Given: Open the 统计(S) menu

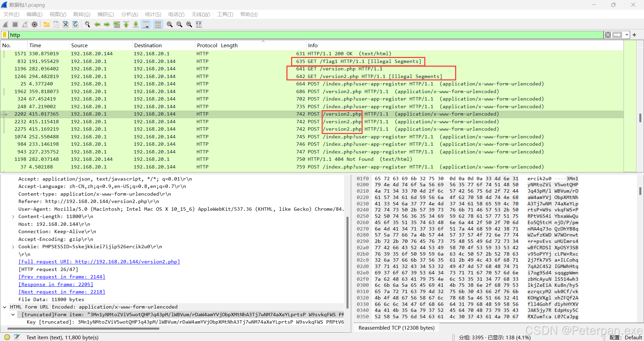Looking at the screenshot, I should [153, 14].
